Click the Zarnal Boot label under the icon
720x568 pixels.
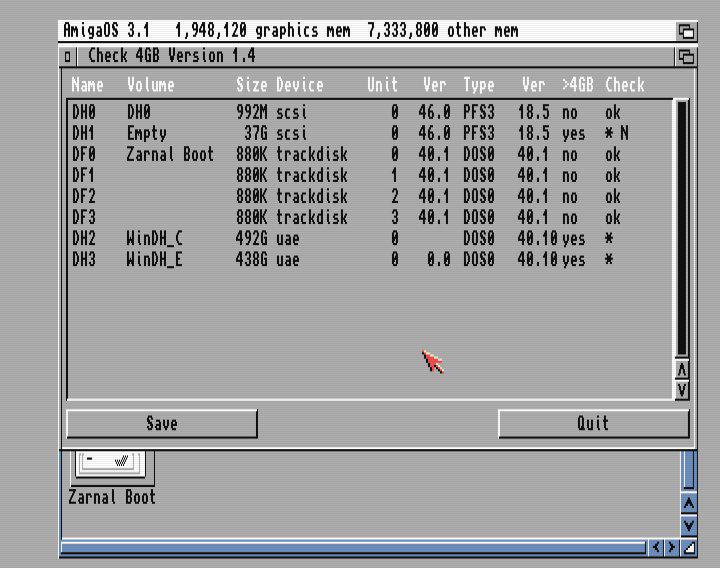point(112,497)
